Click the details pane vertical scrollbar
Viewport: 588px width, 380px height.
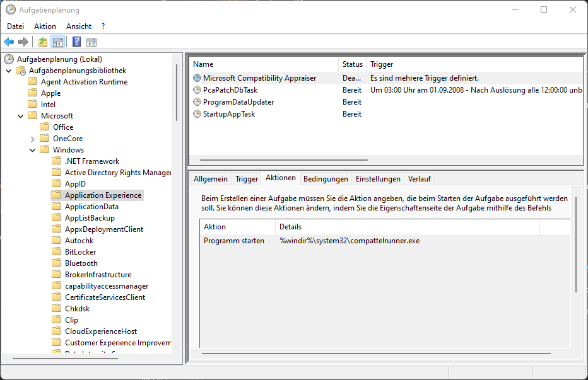(x=577, y=244)
